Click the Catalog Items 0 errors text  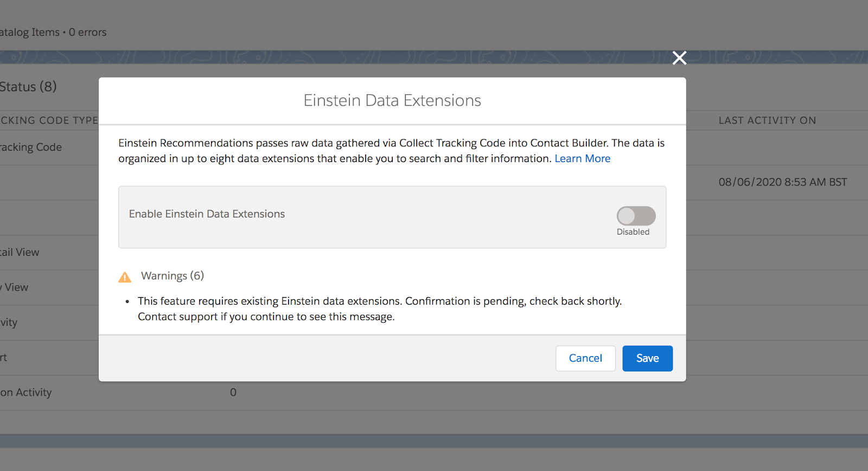coord(53,33)
